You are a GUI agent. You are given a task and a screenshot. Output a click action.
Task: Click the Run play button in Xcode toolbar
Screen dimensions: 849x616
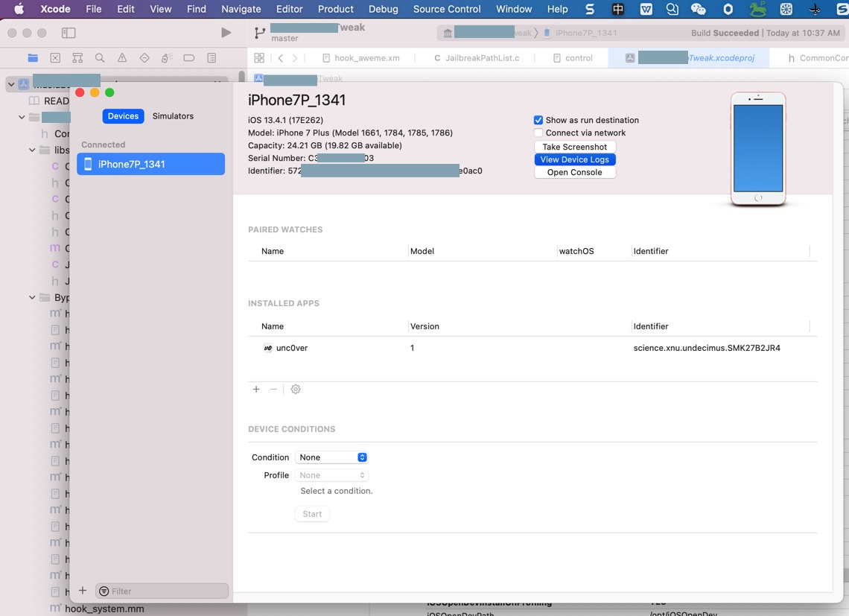(x=226, y=33)
